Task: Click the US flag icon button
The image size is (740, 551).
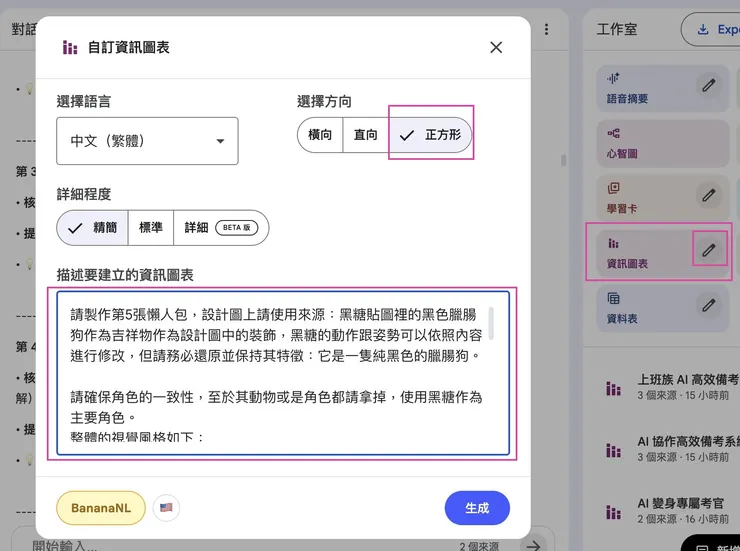Action: pyautogui.click(x=166, y=508)
